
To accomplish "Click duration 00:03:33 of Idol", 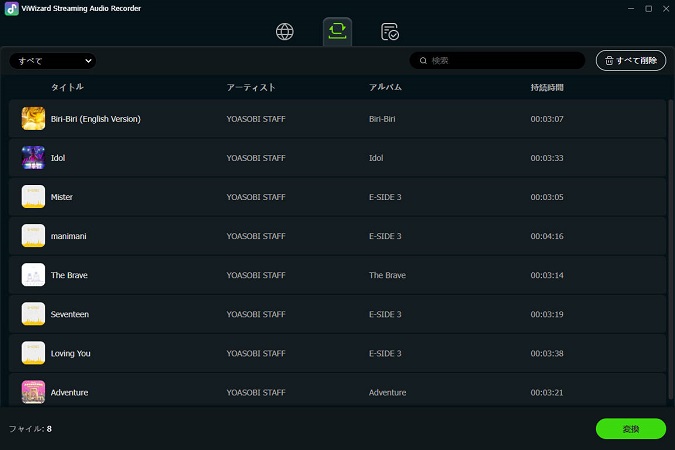I will [547, 158].
